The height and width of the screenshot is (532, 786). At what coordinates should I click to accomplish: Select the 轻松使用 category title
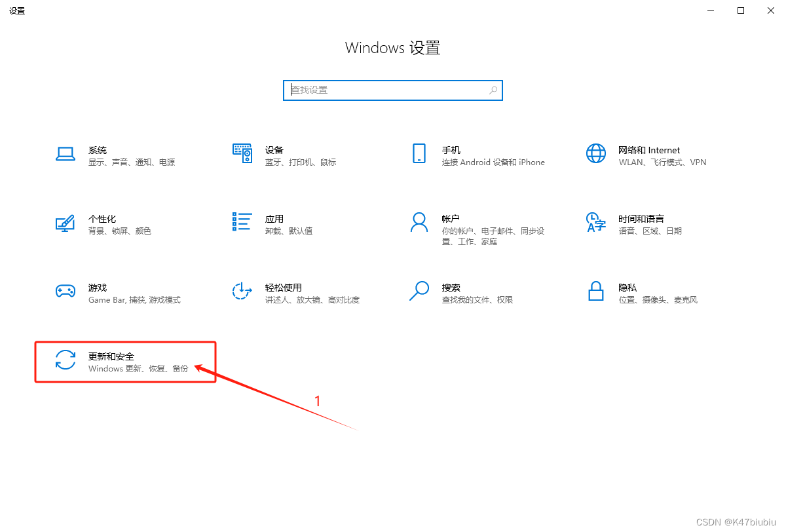284,288
